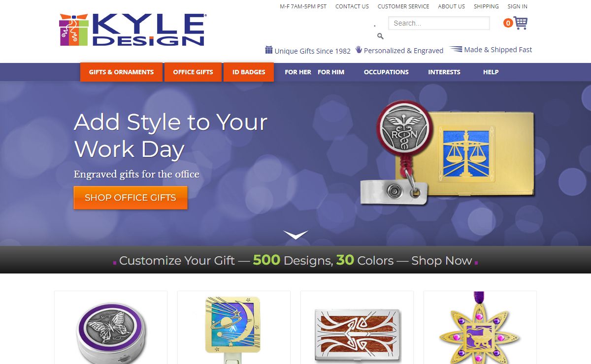Expand the Occupations navigation dropdown
Viewport: 591px width, 364px height.
point(386,72)
